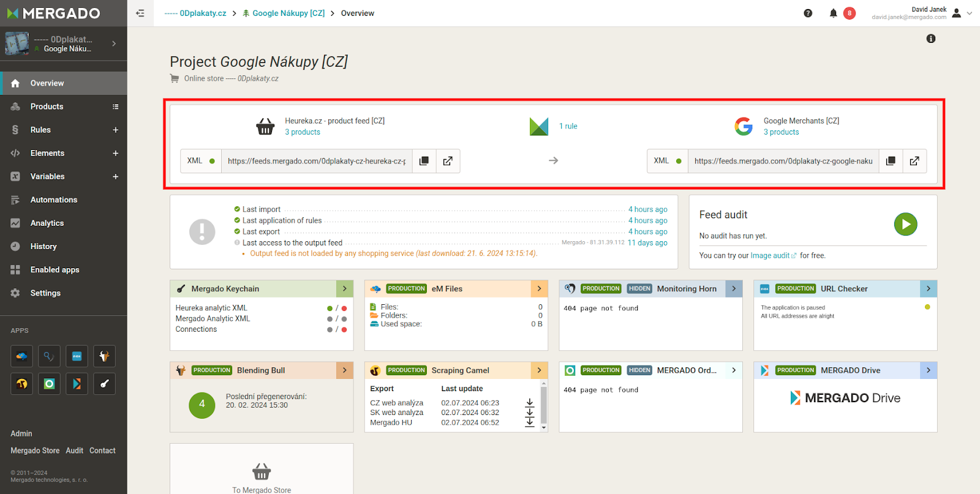Expand Mergado Keychain widget arrow
The width and height of the screenshot is (980, 494).
(345, 289)
